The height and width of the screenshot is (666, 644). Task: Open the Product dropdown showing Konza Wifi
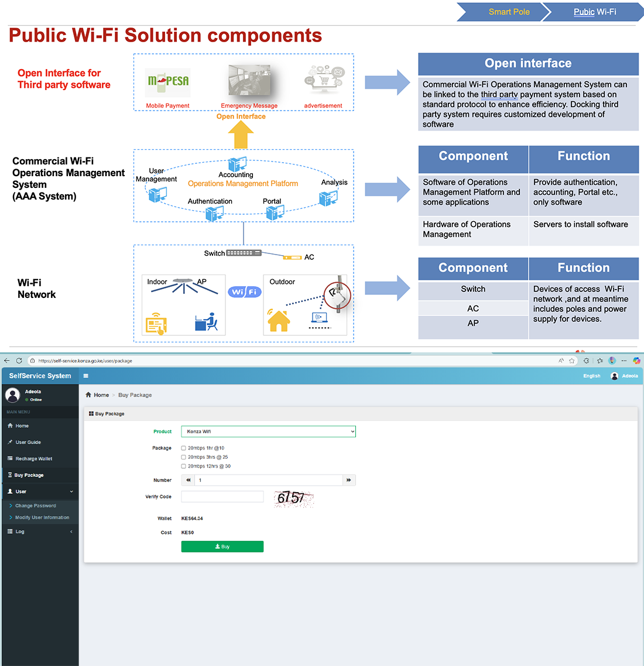point(268,431)
